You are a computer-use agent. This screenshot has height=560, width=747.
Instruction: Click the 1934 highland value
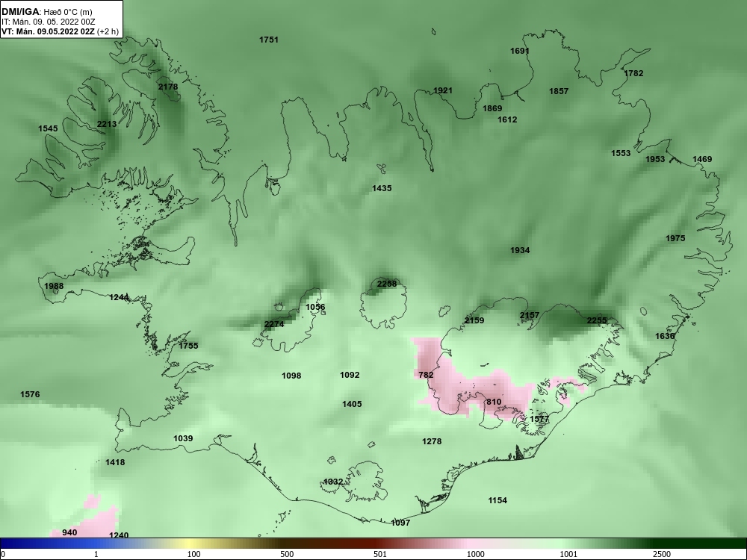tap(520, 250)
